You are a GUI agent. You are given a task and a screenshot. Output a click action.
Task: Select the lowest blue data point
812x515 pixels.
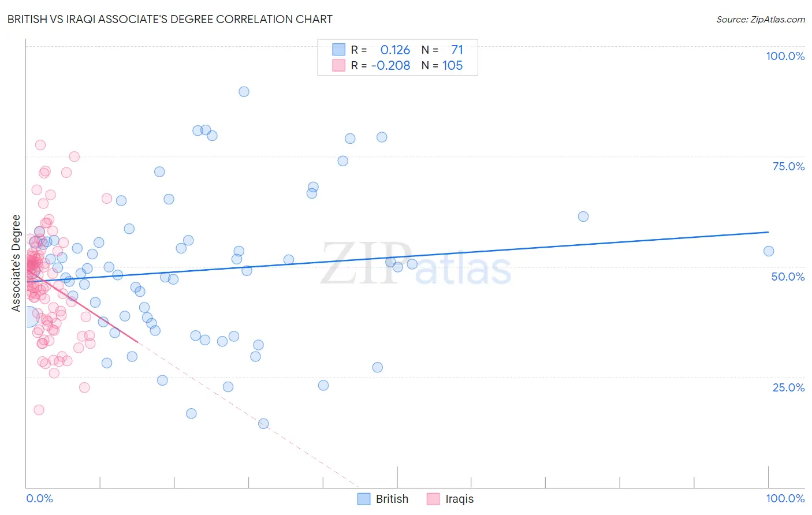pos(263,424)
